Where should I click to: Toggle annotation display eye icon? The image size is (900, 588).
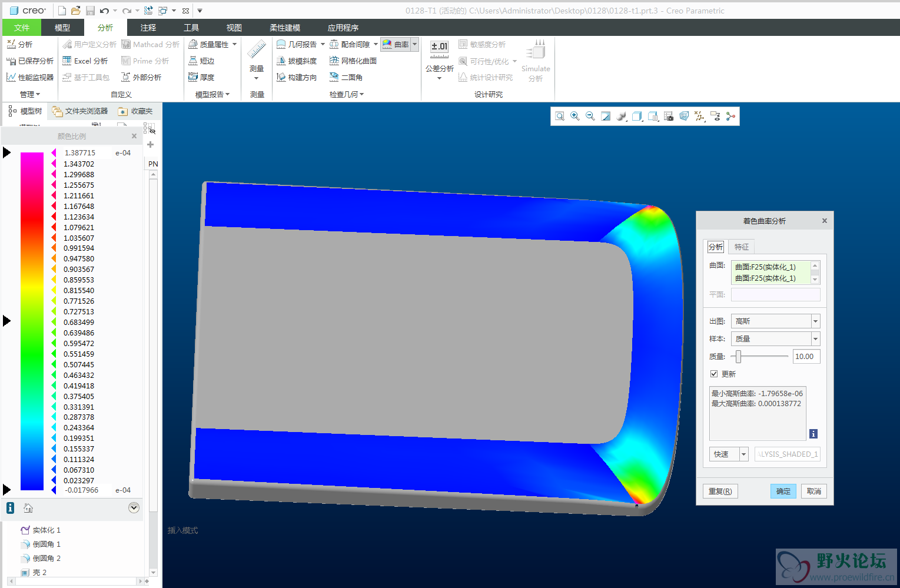click(715, 117)
